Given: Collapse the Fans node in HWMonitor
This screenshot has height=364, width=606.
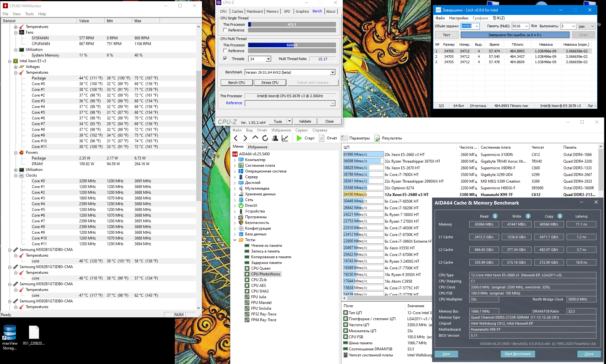Looking at the screenshot, I should 16,32.
